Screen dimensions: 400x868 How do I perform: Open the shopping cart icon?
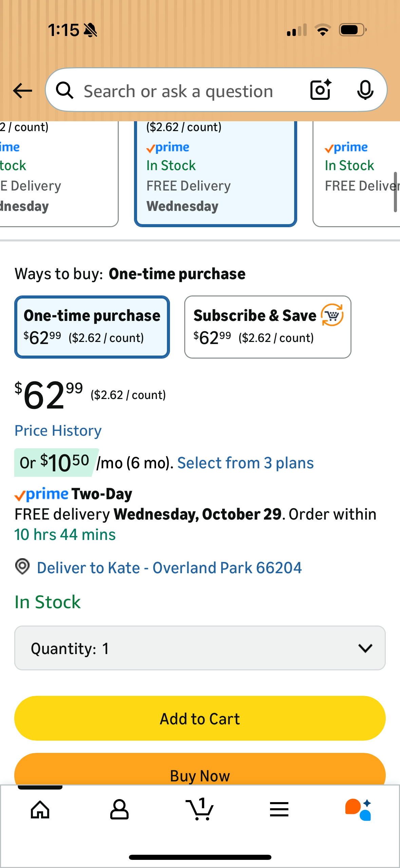point(200,810)
